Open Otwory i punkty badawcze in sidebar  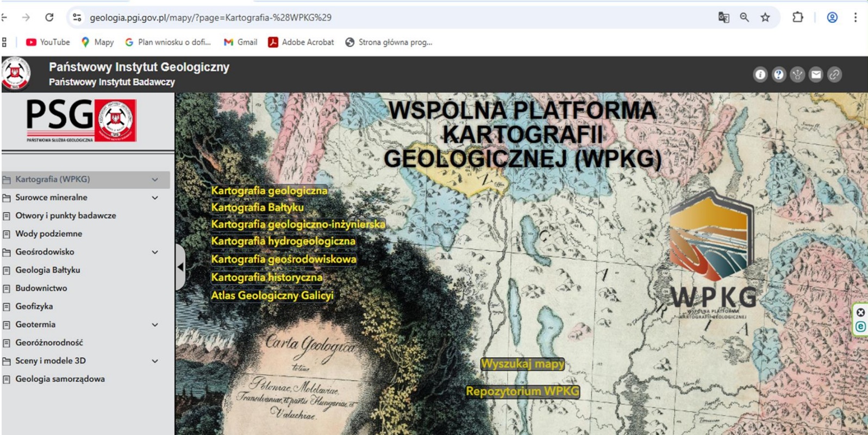click(65, 216)
